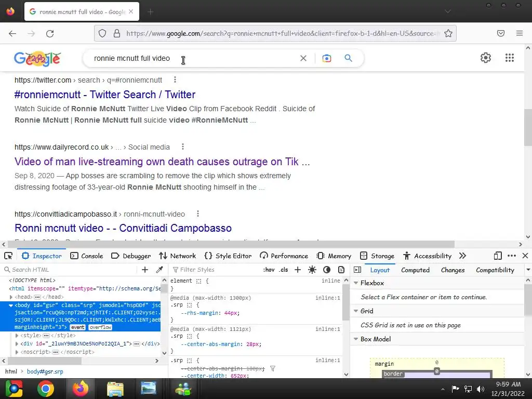Switch to the Debugger tab
This screenshot has width=532, height=399.
[131, 256]
